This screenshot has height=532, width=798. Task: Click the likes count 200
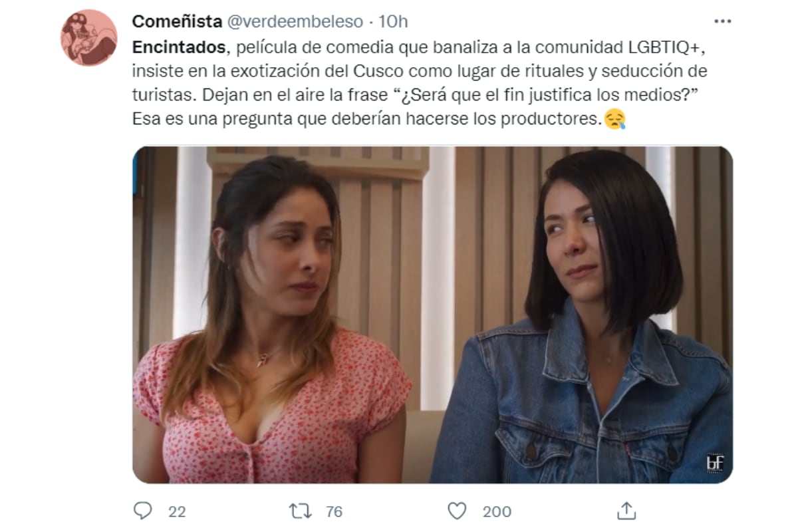click(x=497, y=511)
